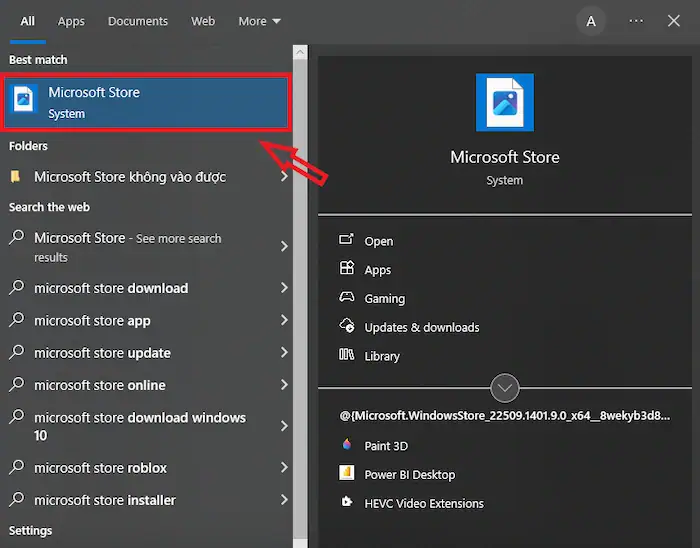Click the folder icon of Microsoft Store không vào được

tap(16, 177)
